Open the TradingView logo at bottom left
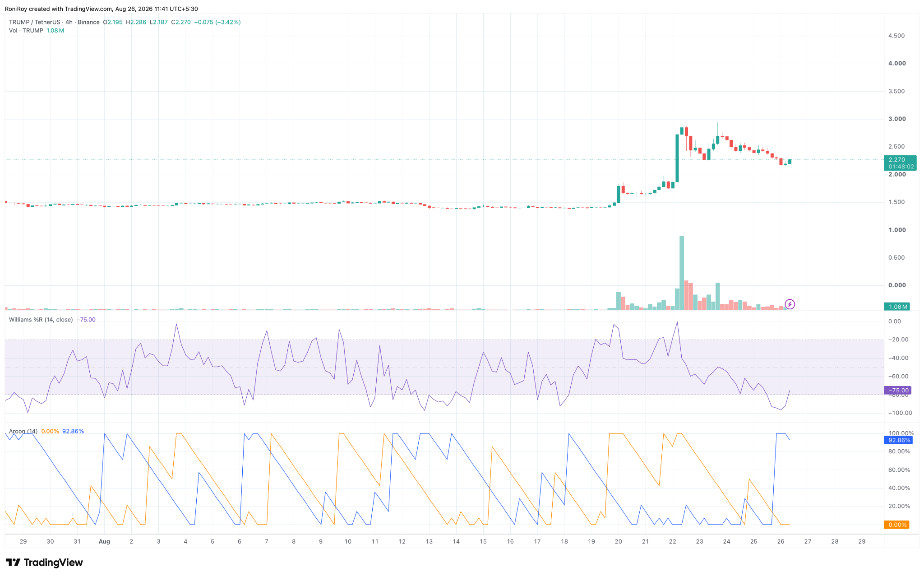The width and height of the screenshot is (924, 577). coord(44,563)
